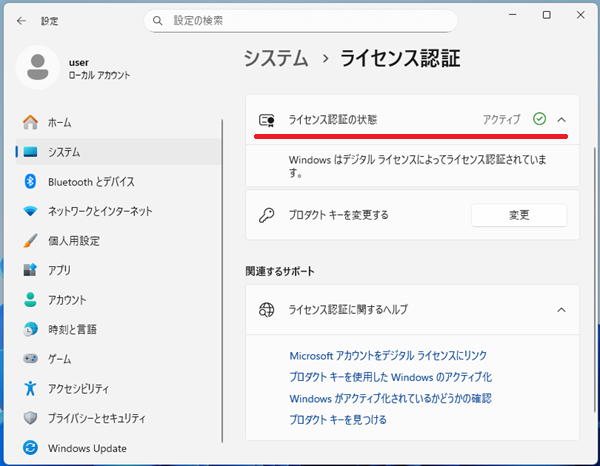Click the Home icon in sidebar
Viewport: 600px width, 466px height.
(x=30, y=122)
